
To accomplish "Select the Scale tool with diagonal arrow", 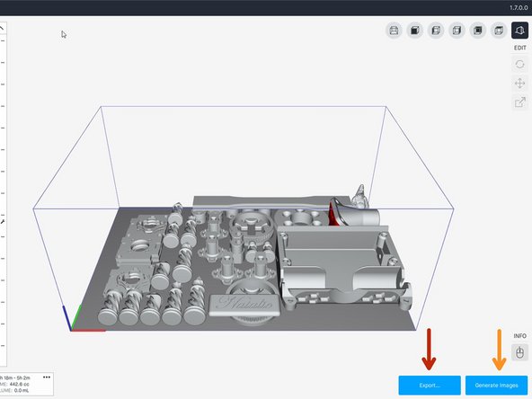I will [x=519, y=102].
